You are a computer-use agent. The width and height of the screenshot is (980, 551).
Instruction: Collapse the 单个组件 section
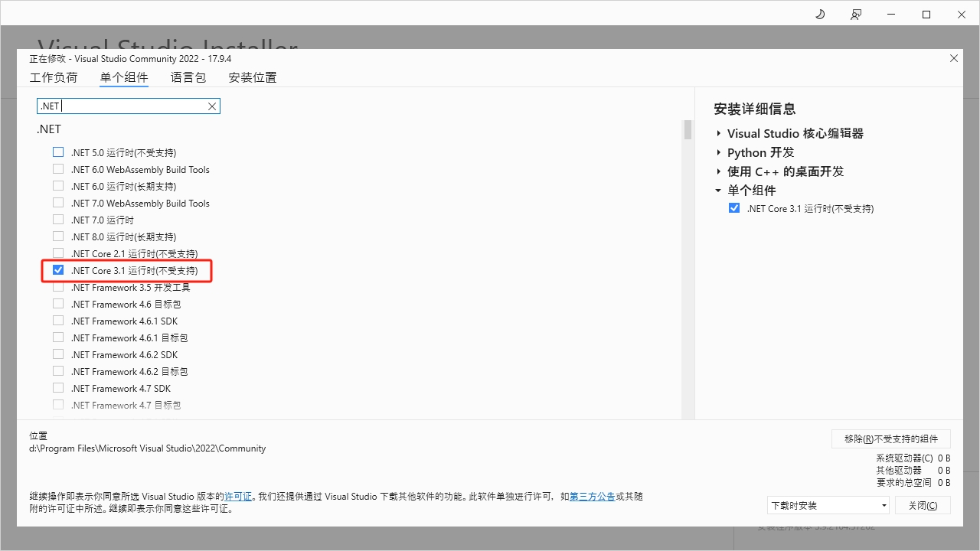(719, 191)
